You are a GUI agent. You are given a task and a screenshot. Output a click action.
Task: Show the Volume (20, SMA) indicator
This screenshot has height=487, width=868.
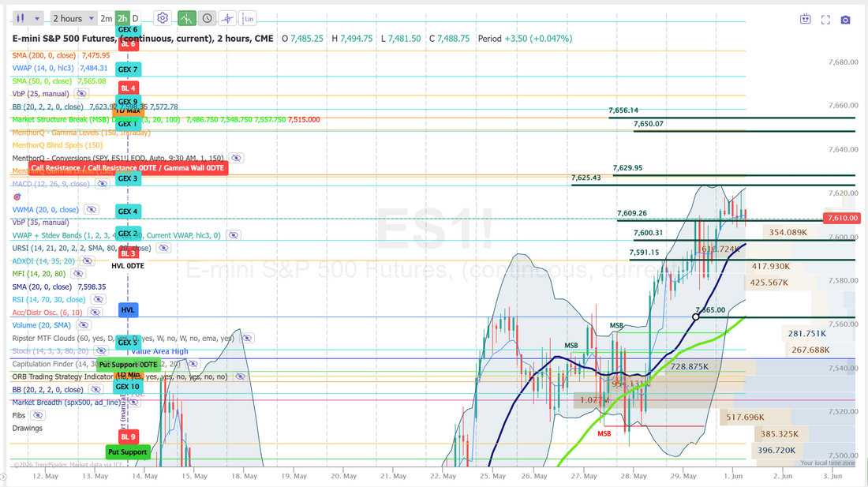click(83, 325)
